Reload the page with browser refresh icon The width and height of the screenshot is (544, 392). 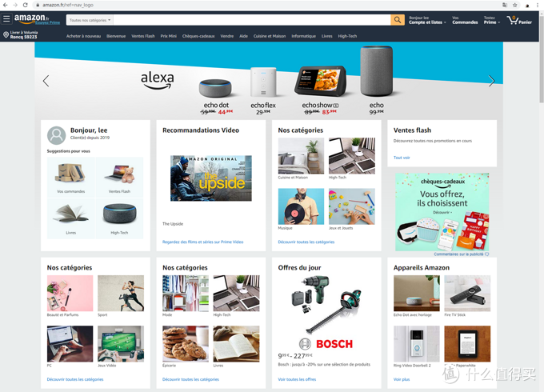coord(26,5)
